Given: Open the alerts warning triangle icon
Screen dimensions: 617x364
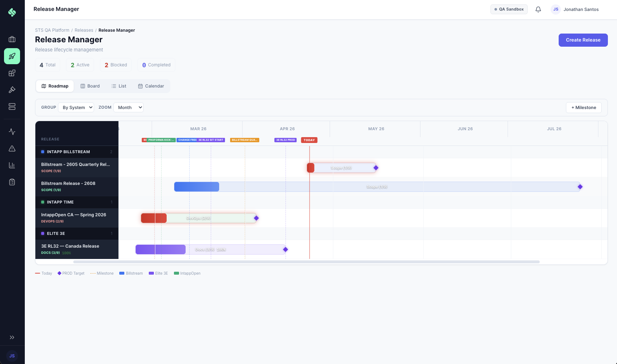Looking at the screenshot, I should [x=12, y=148].
